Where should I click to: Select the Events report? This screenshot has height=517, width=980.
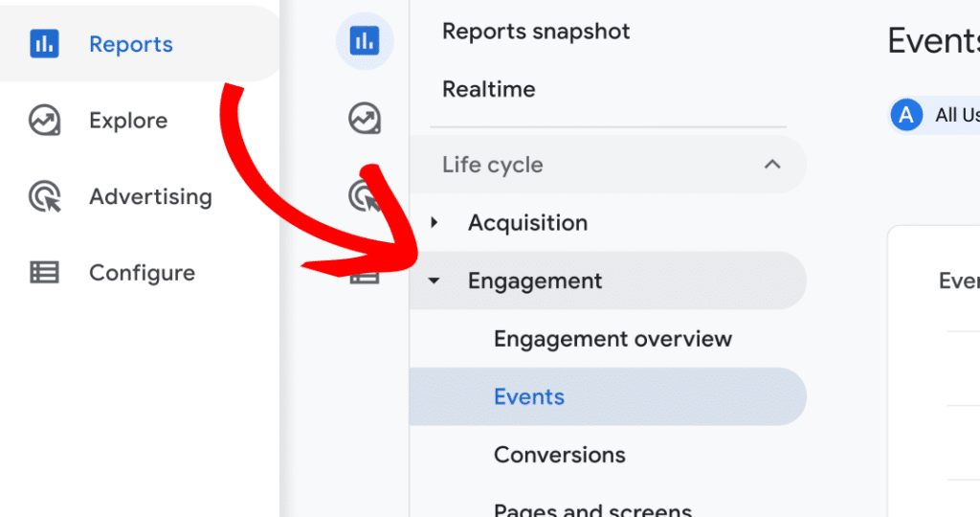529,397
